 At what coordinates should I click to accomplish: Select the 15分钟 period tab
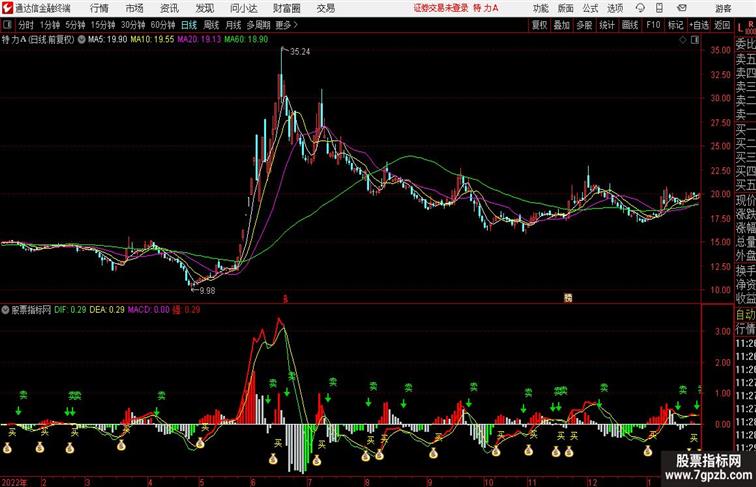(x=103, y=25)
